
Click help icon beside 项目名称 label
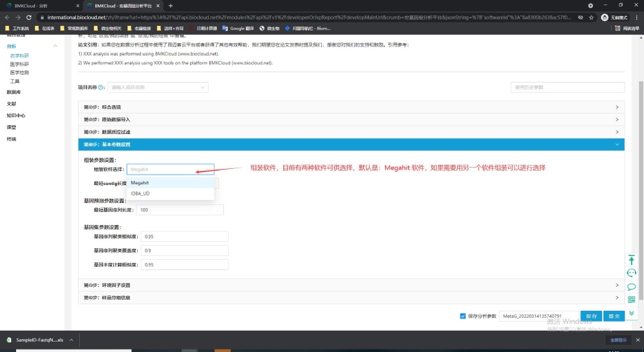(101, 87)
